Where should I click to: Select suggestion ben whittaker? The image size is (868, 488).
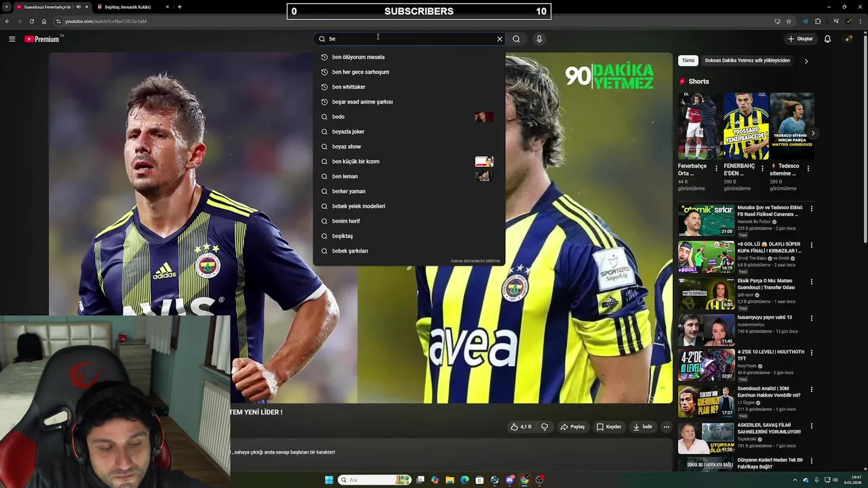click(x=409, y=87)
